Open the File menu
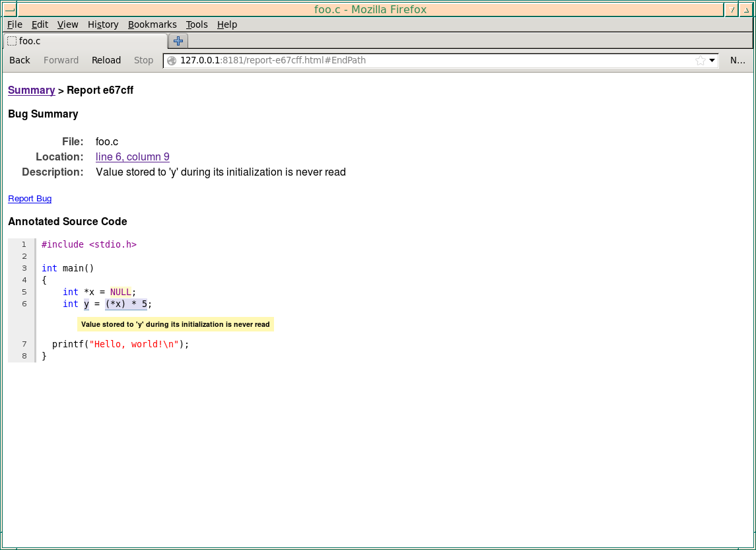This screenshot has height=550, width=756. [15, 24]
